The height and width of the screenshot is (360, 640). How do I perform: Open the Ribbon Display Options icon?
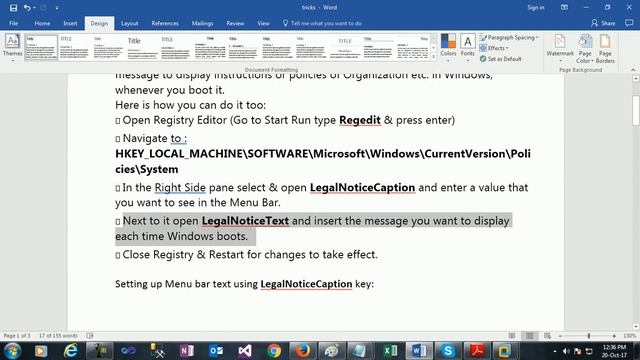coord(564,8)
